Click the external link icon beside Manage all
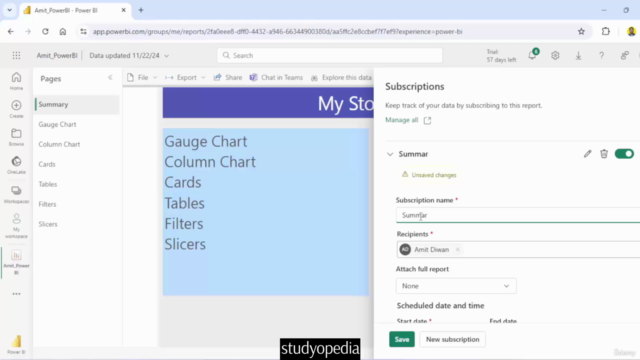 click(x=427, y=120)
